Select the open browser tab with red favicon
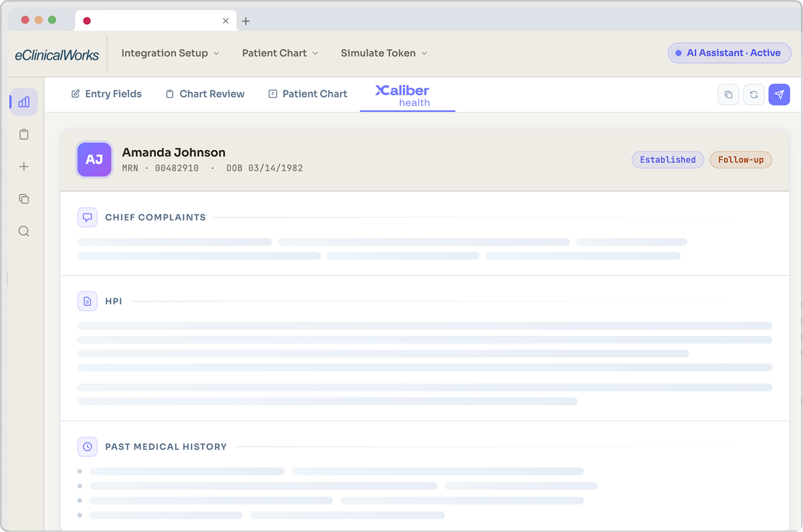The width and height of the screenshot is (803, 532). pyautogui.click(x=156, y=21)
